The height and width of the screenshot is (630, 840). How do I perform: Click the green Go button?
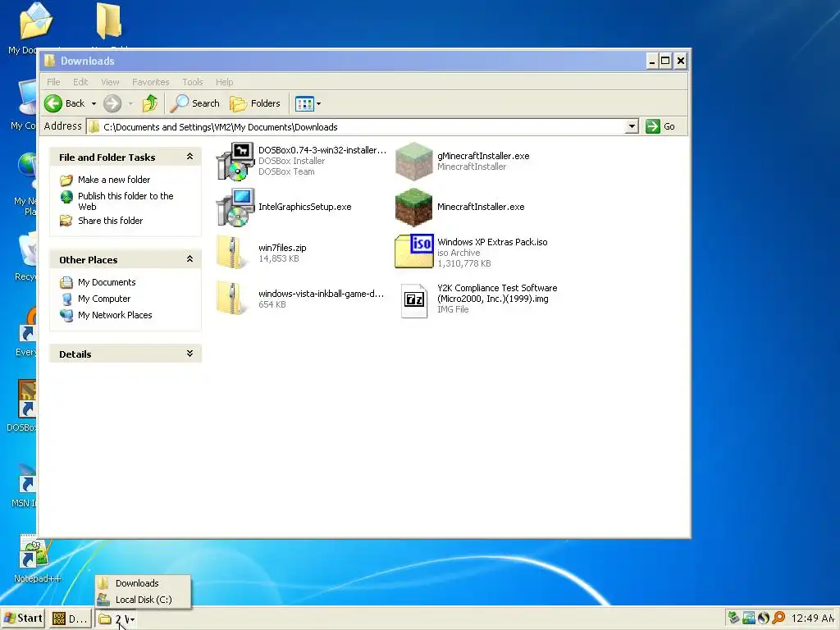coord(660,126)
